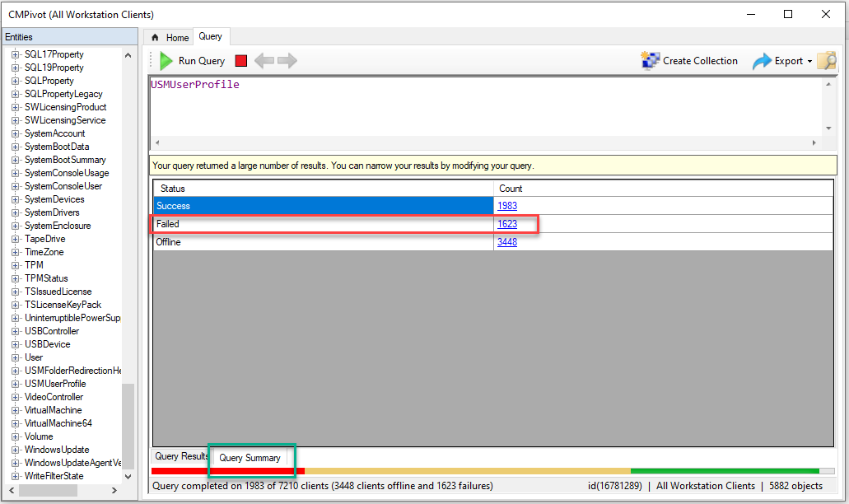Select the Failed status row
The height and width of the screenshot is (504, 849).
[x=492, y=223]
